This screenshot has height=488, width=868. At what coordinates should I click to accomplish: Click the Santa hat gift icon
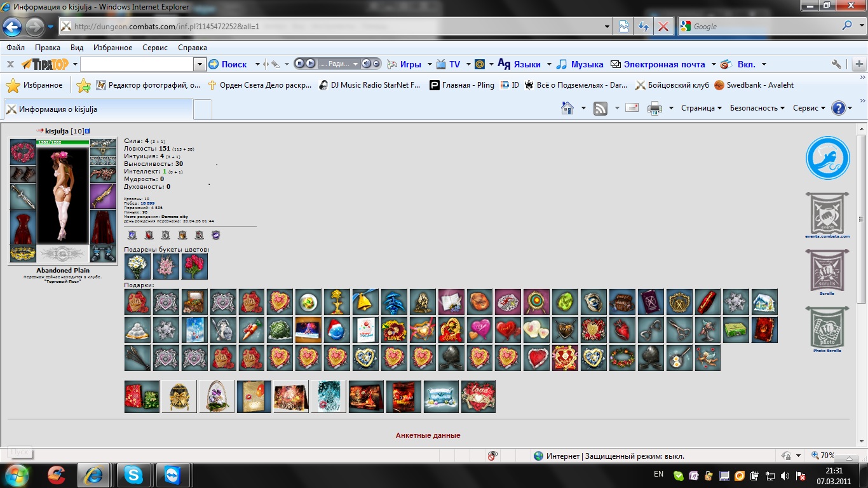337,330
